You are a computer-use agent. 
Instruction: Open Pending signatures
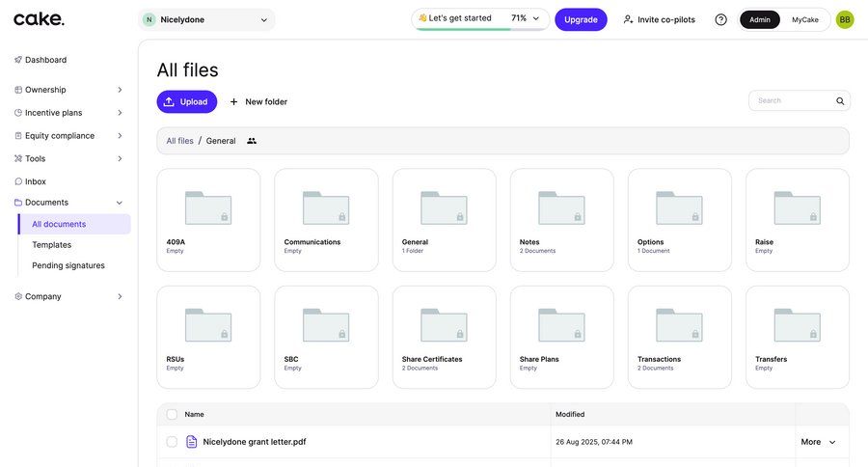[x=68, y=265]
